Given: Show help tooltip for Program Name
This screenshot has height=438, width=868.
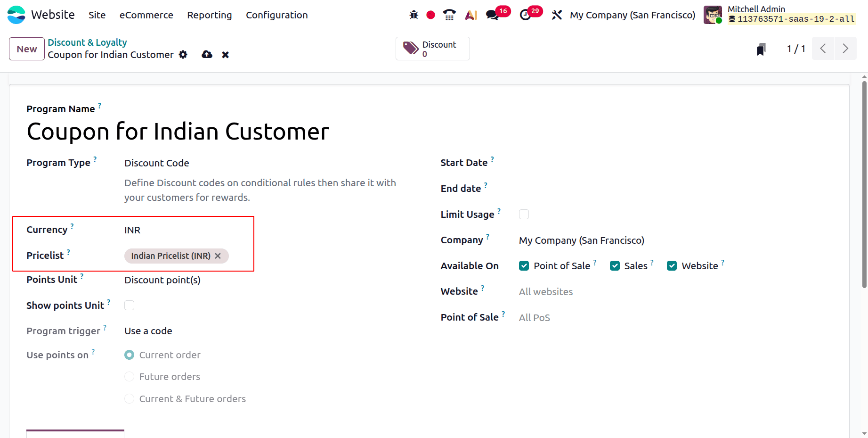Looking at the screenshot, I should (99, 106).
